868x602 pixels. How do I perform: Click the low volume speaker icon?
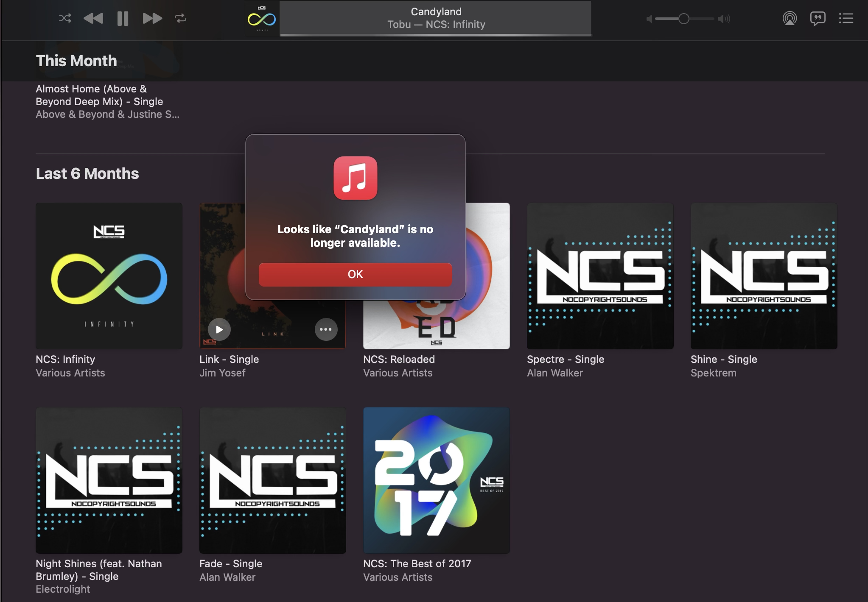(649, 19)
